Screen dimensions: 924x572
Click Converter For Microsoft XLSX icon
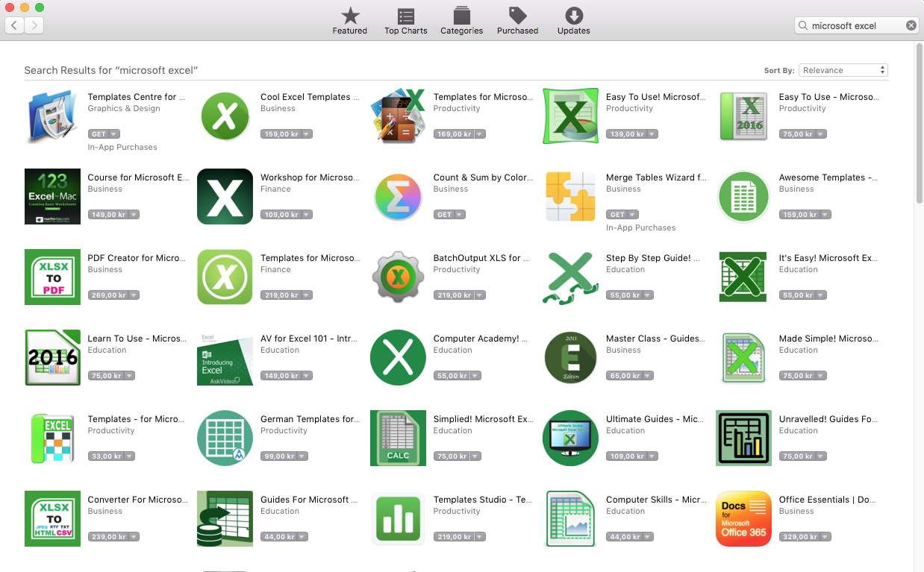(52, 519)
